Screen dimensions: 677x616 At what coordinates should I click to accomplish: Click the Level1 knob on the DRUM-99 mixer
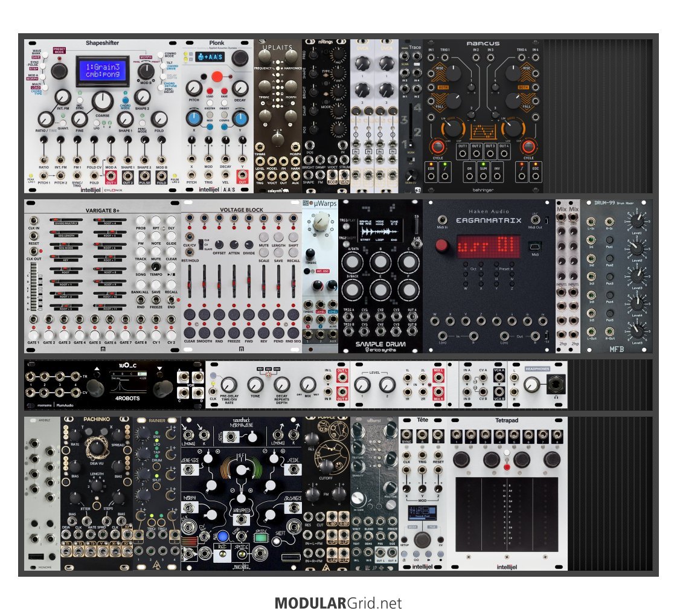coord(636,222)
